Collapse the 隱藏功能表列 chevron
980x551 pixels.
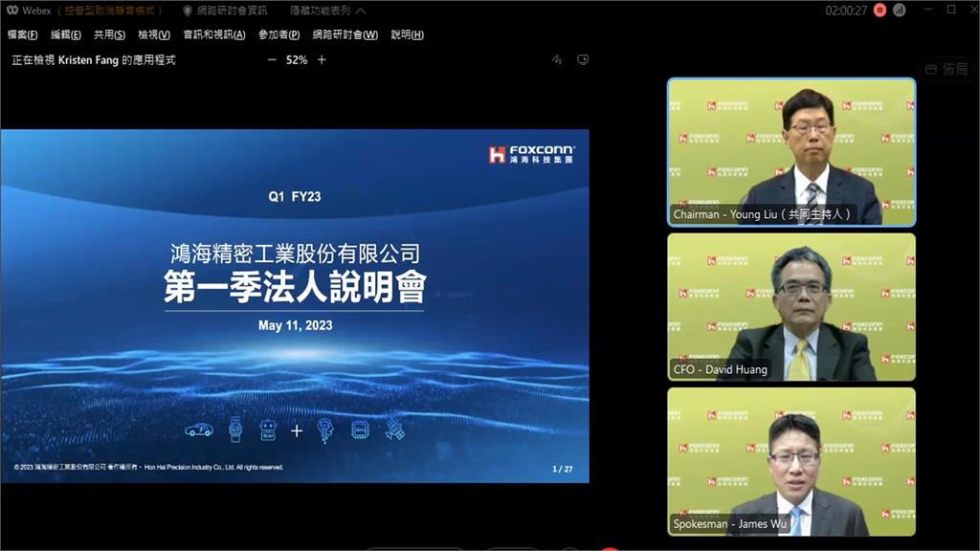pos(361,11)
